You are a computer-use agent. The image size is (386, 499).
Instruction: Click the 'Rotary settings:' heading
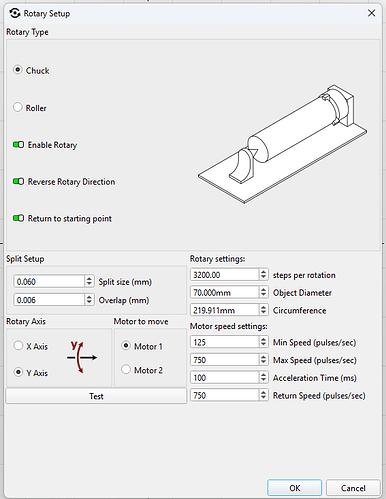point(217,259)
